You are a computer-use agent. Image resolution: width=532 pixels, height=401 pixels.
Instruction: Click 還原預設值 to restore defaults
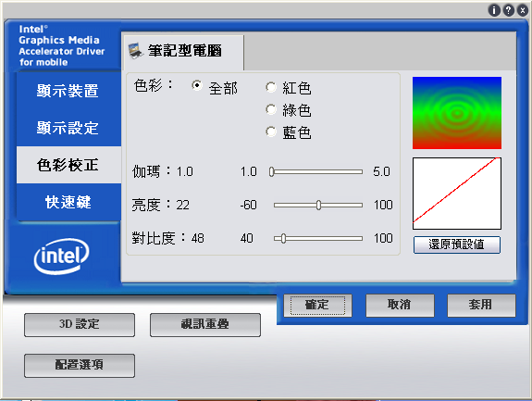457,244
